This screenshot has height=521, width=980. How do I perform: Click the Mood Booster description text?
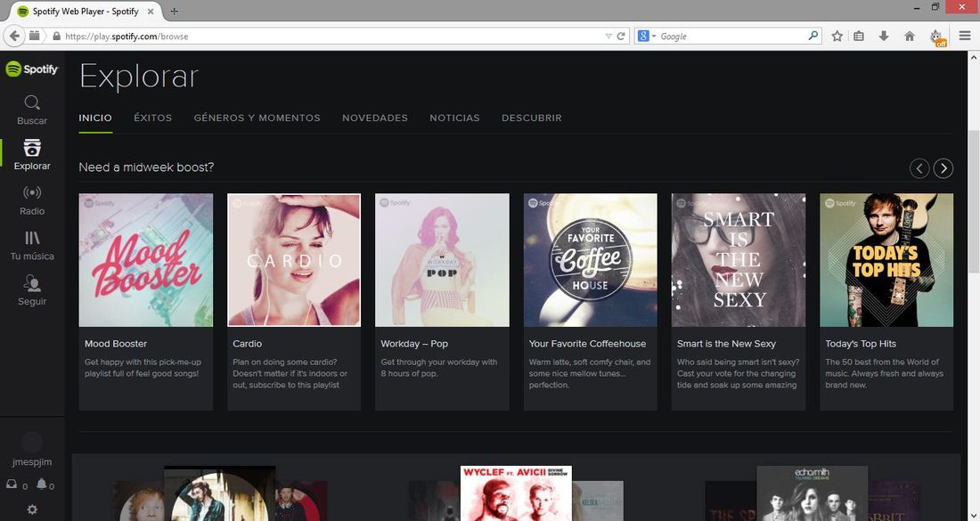tap(142, 367)
